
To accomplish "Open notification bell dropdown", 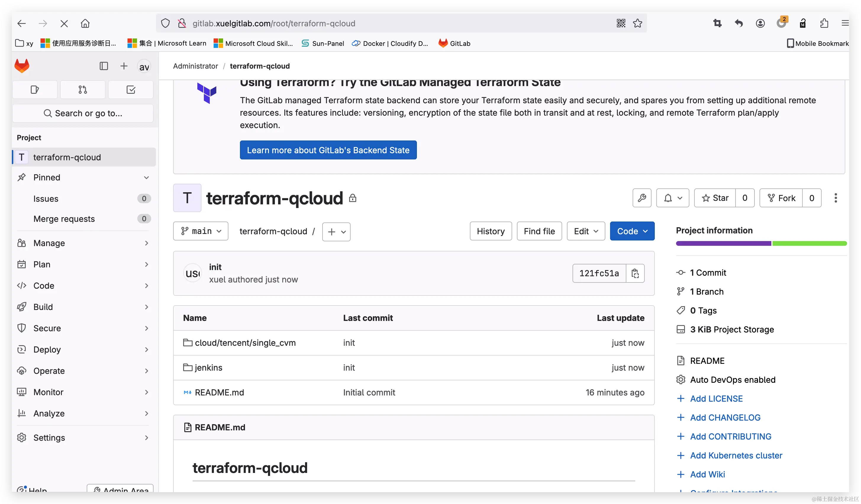I will point(673,198).
